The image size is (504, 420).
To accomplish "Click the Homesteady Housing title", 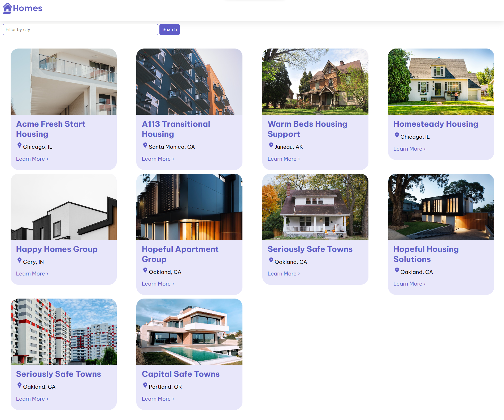I will (x=436, y=124).
